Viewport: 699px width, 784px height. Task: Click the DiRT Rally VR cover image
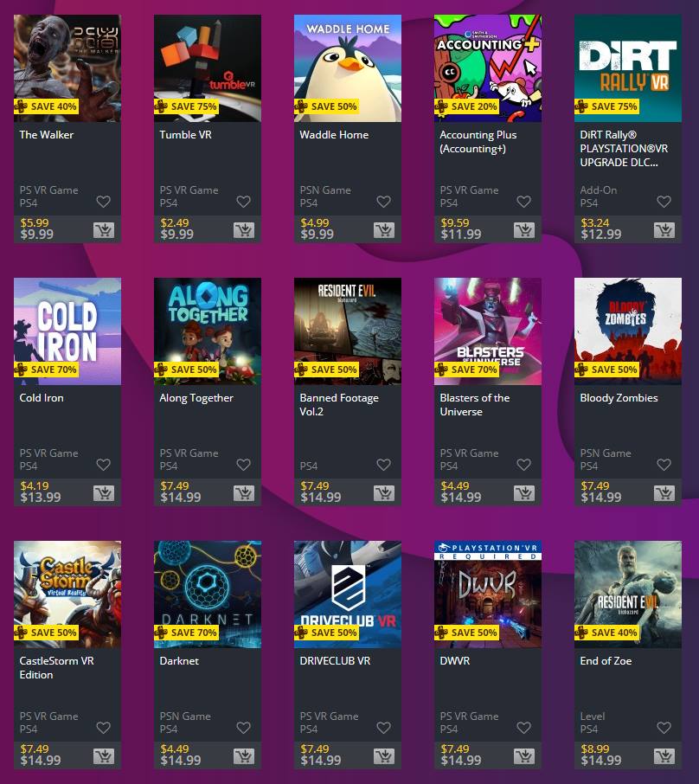coord(628,68)
